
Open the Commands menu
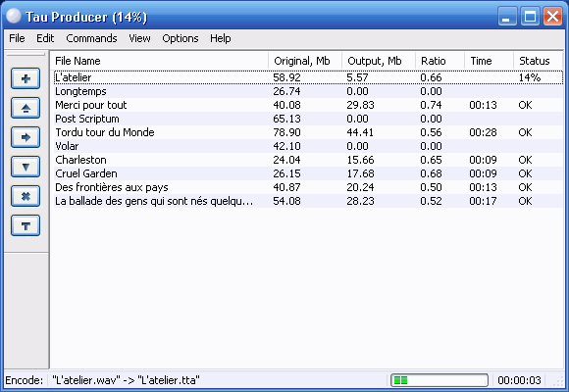click(91, 38)
